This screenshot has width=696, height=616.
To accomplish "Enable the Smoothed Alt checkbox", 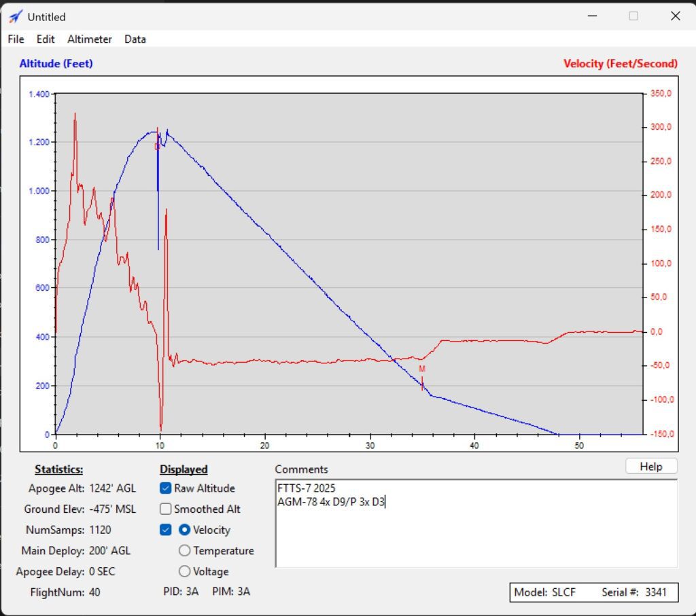I will tap(166, 509).
